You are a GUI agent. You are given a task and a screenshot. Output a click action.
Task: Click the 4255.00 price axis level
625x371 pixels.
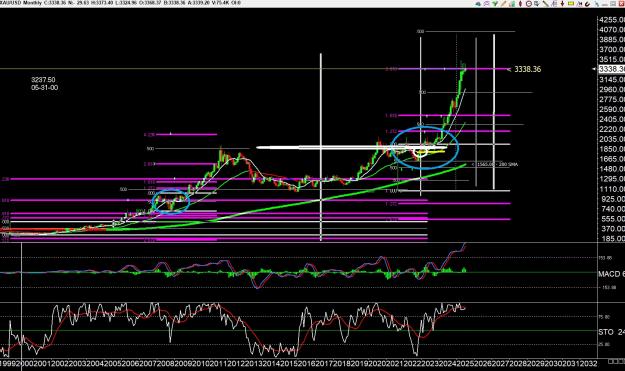pyautogui.click(x=612, y=20)
